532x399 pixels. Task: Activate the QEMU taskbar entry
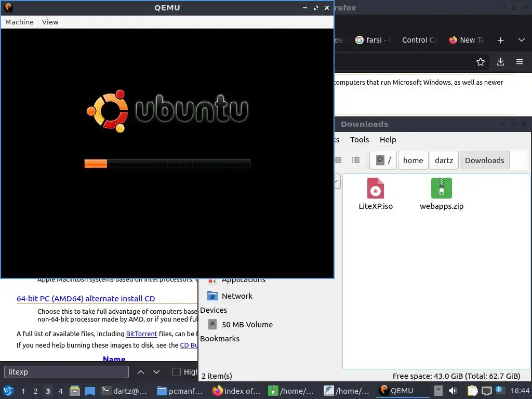click(403, 391)
